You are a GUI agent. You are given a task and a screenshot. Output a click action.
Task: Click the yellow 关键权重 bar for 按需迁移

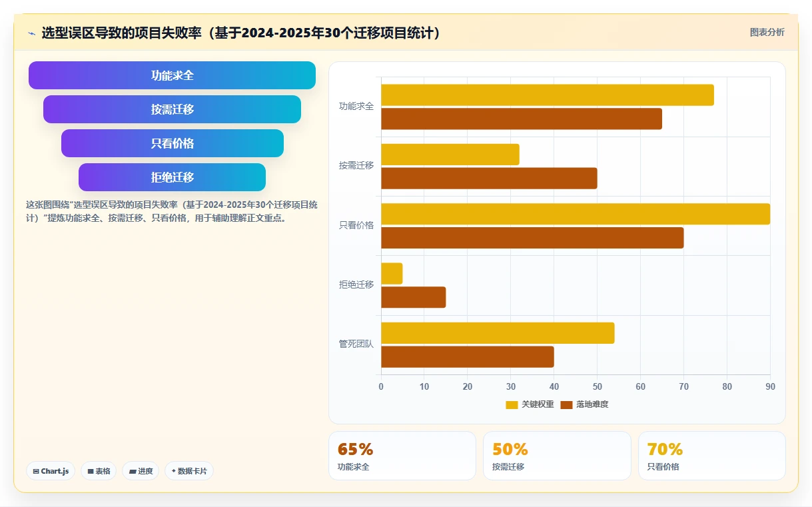(x=450, y=155)
